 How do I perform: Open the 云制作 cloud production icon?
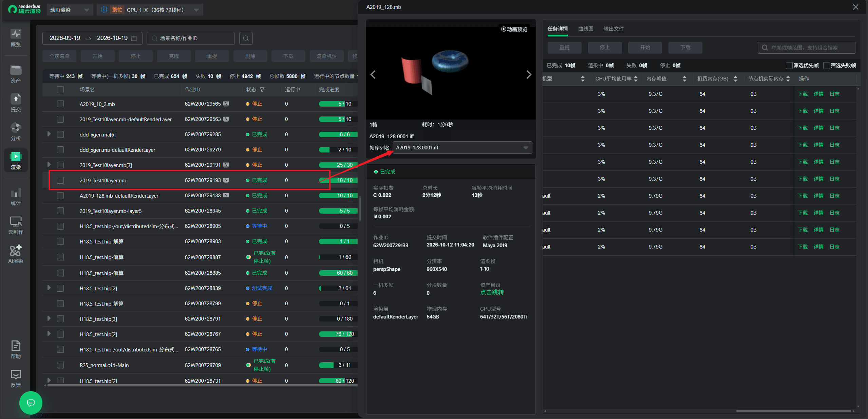pos(16,225)
